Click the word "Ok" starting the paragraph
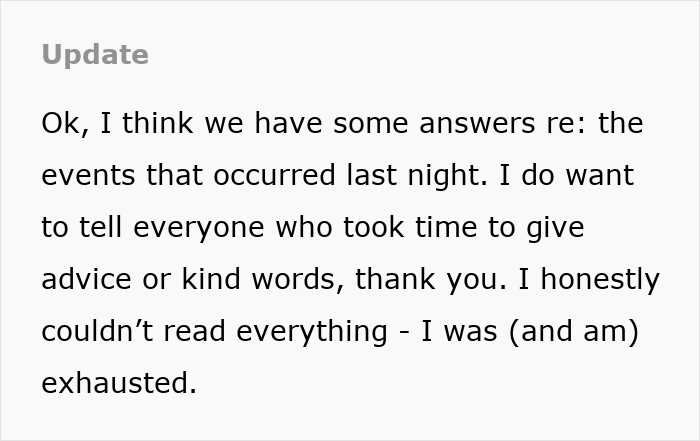Screen dimensions: 700x441 point(57,124)
